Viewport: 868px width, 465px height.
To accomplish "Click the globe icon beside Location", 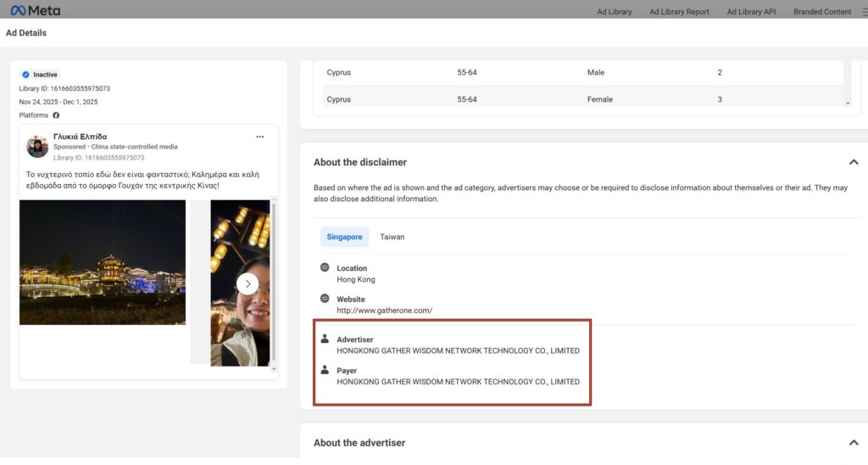I will [x=325, y=268].
